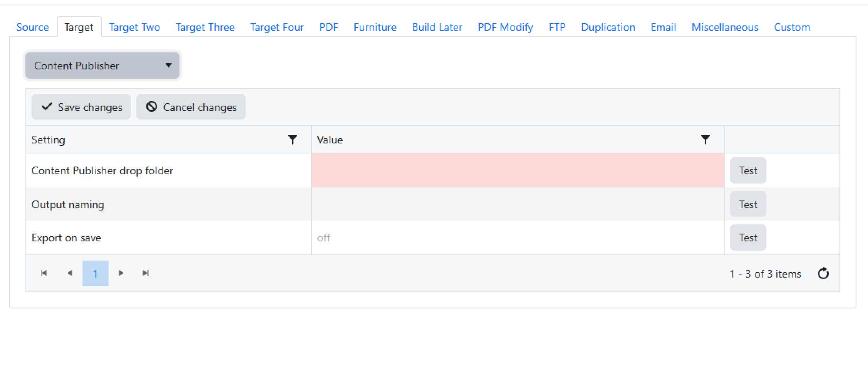Viewport: 868px width, 384px height.
Task: Switch to the PDF Modify tab
Action: [505, 27]
